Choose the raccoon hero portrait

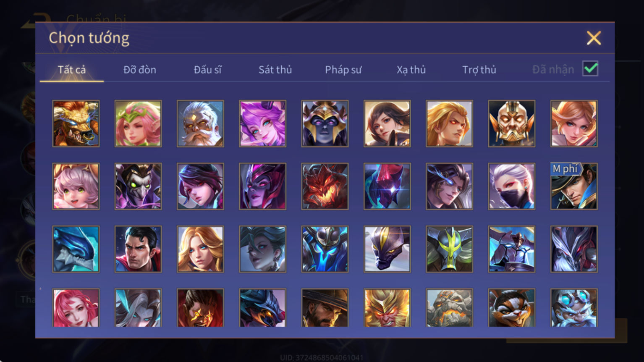(511, 308)
